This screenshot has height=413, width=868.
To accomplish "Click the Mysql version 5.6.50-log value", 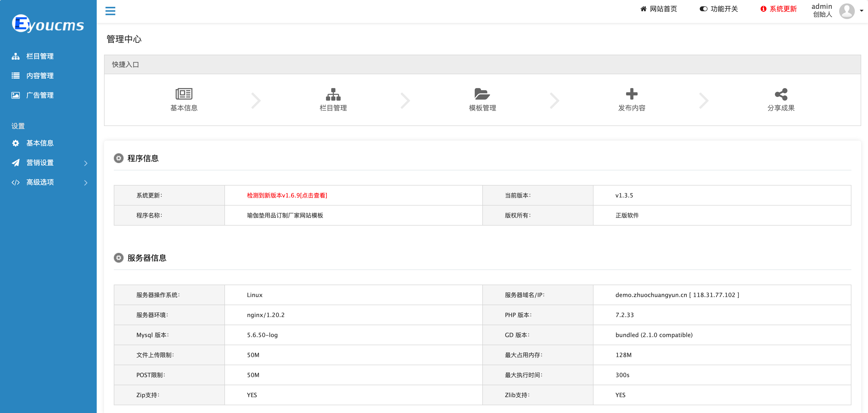I will [262, 335].
